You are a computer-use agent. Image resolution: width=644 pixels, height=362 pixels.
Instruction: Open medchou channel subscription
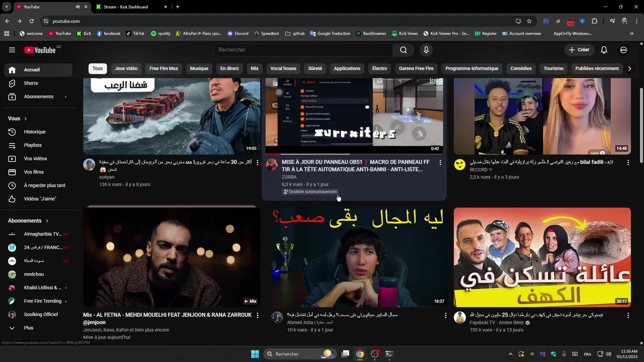(x=38, y=275)
